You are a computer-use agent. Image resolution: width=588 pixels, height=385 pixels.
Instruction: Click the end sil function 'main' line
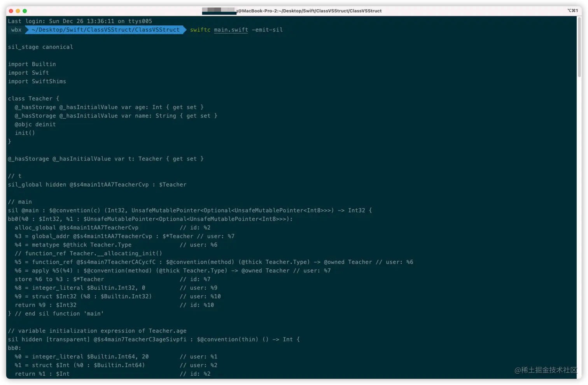click(56, 313)
